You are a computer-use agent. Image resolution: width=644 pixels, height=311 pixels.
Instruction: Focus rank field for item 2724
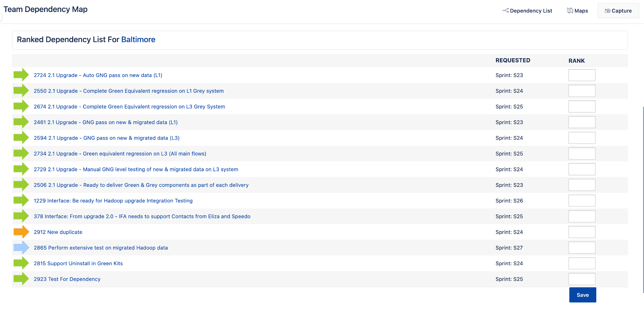click(582, 75)
